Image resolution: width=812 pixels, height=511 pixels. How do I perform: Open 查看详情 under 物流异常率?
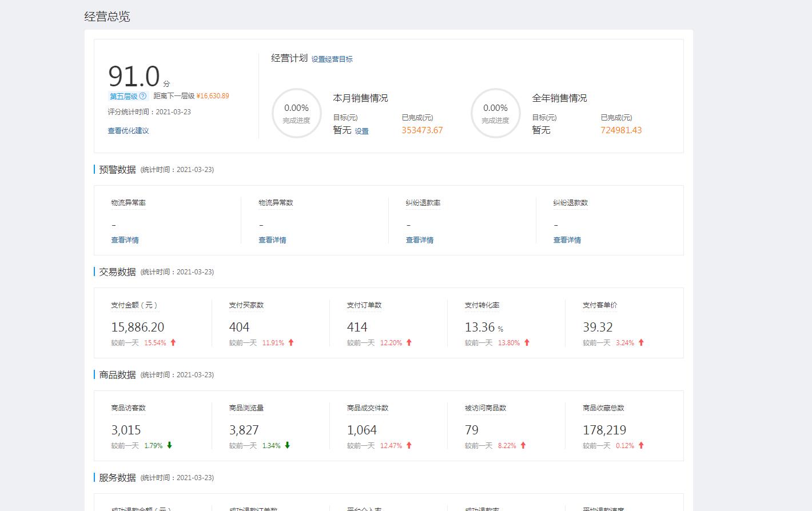tap(125, 240)
